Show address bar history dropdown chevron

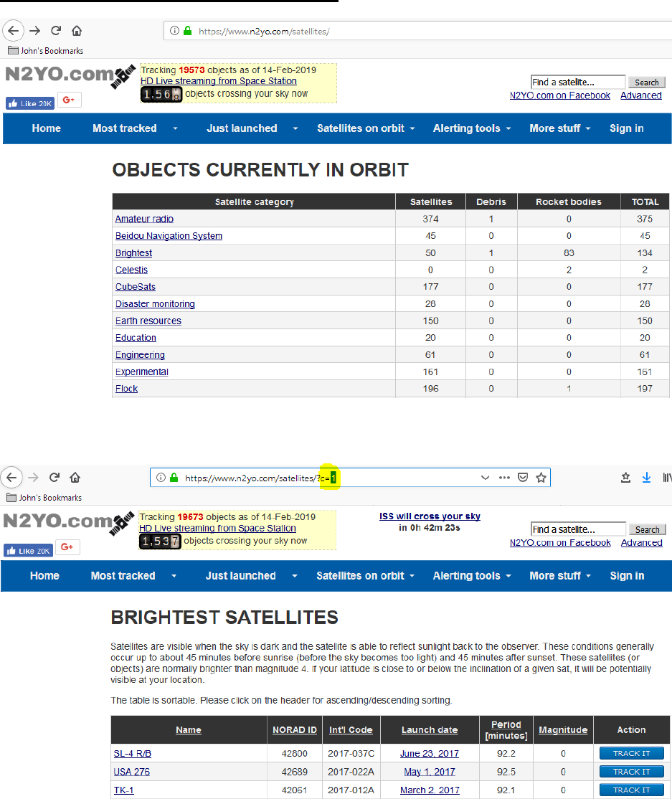(x=485, y=478)
